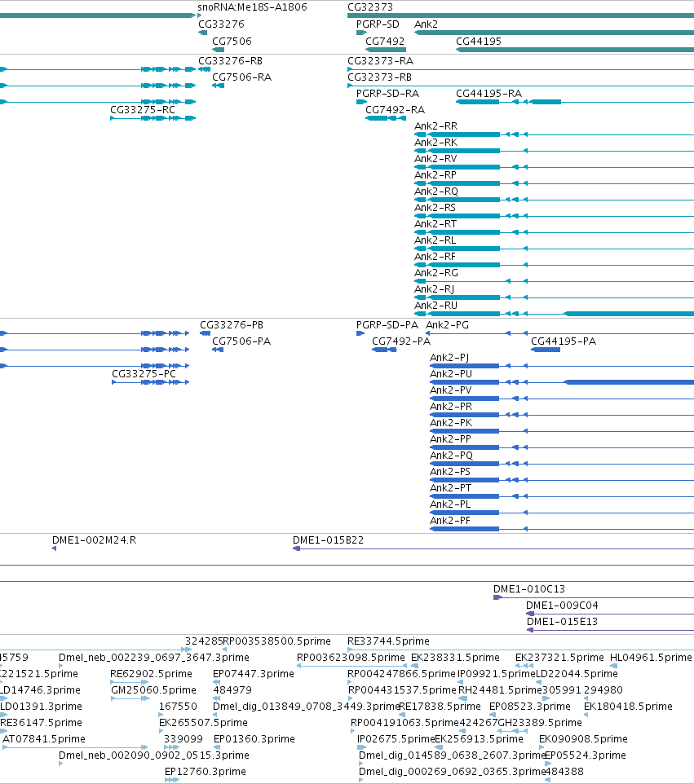694x784 pixels.
Task: Select protein Ank2-PF
Action: click(x=450, y=521)
